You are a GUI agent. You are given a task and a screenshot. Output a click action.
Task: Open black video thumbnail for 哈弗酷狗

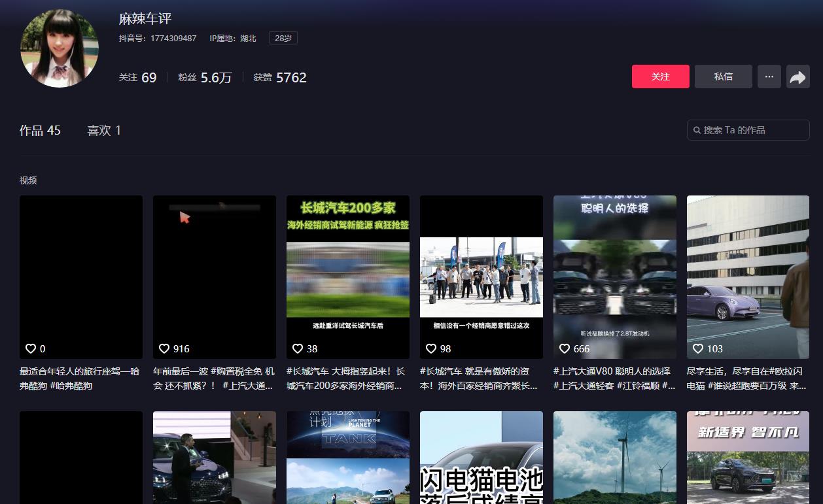tap(81, 277)
